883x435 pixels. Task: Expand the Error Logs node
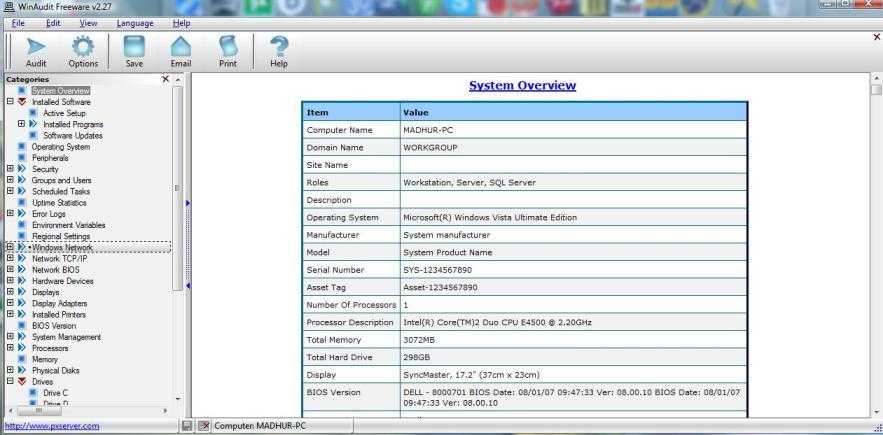click(x=10, y=214)
